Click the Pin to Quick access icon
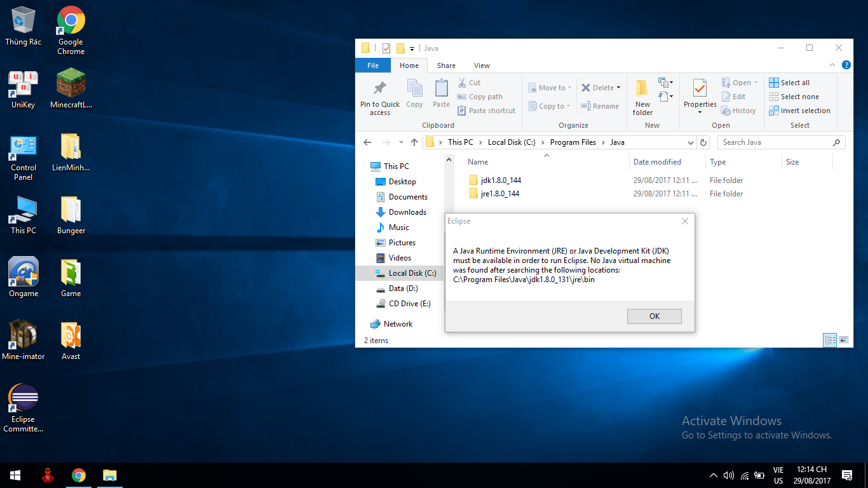 point(380,89)
